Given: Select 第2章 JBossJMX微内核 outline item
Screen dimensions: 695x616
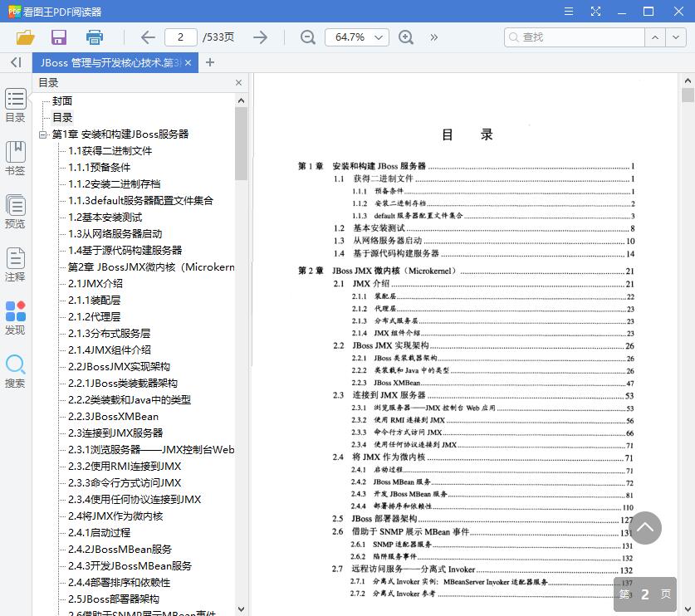Looking at the screenshot, I should point(150,267).
